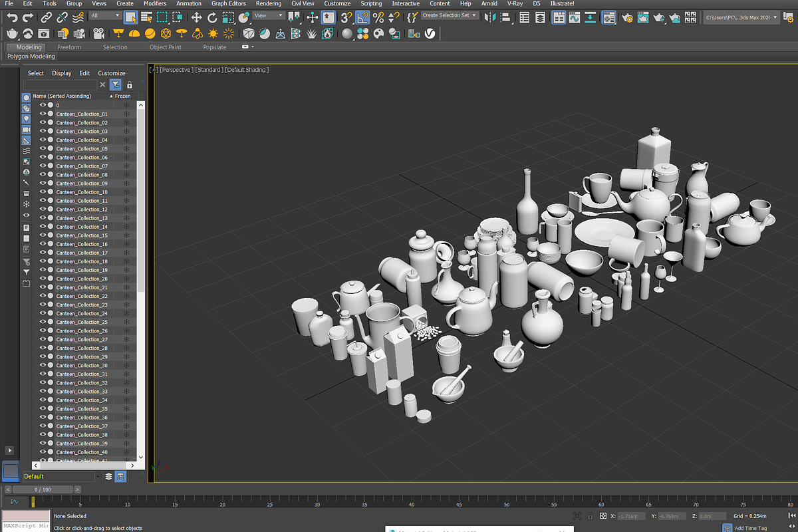Activate the Select and Scale tool
The height and width of the screenshot is (532, 798).
tap(229, 18)
